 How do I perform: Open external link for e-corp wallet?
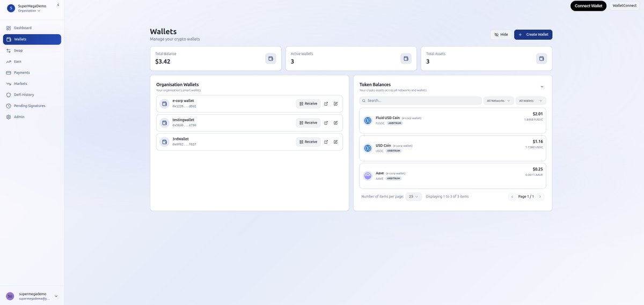tap(326, 103)
